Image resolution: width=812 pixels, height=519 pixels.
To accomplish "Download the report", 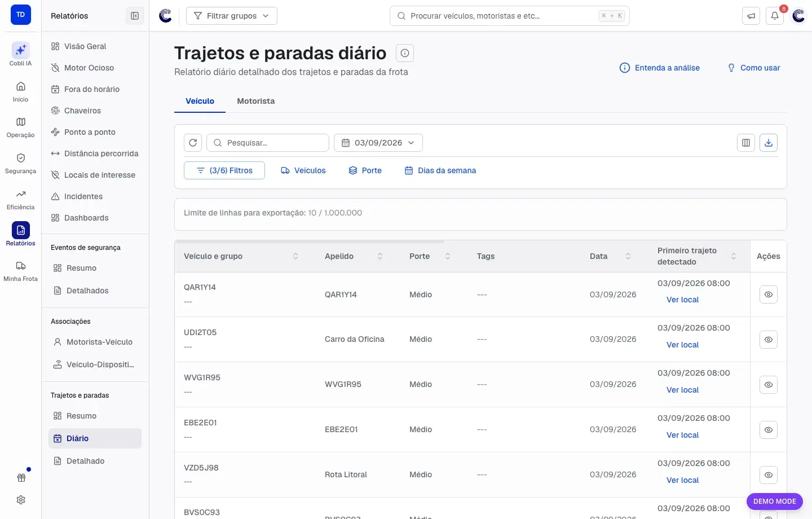I will click(769, 143).
